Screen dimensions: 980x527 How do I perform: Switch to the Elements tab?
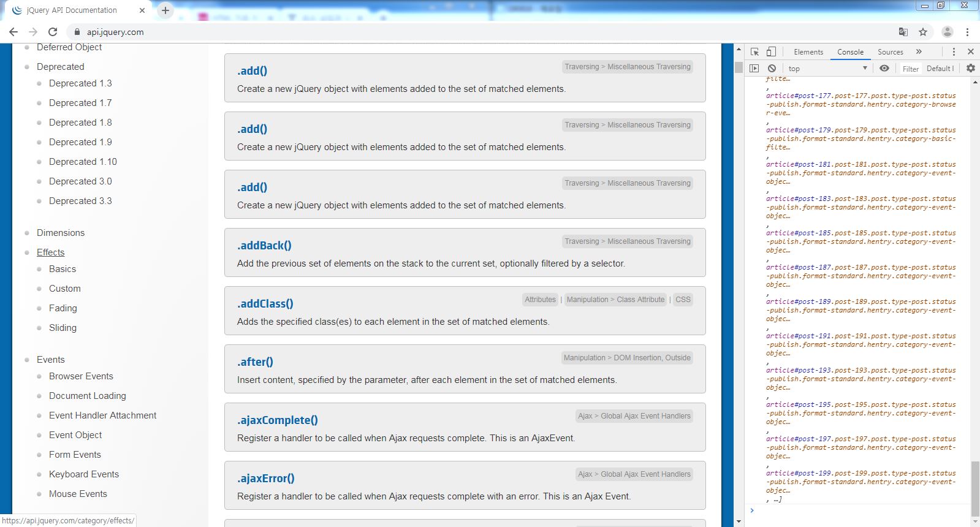click(x=808, y=52)
